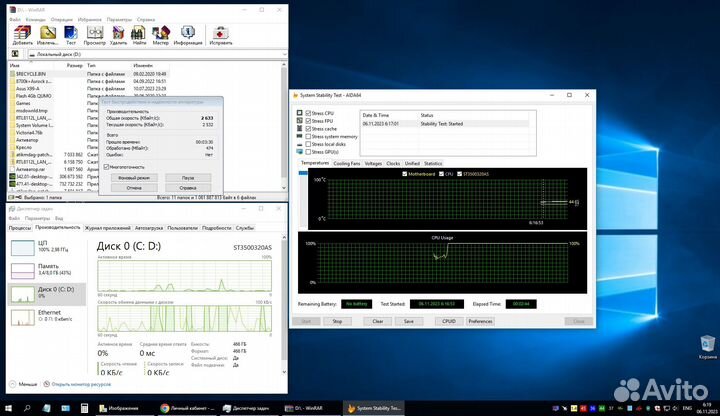Click Stability Test Started log row
This screenshot has width=720, height=416.
point(444,124)
